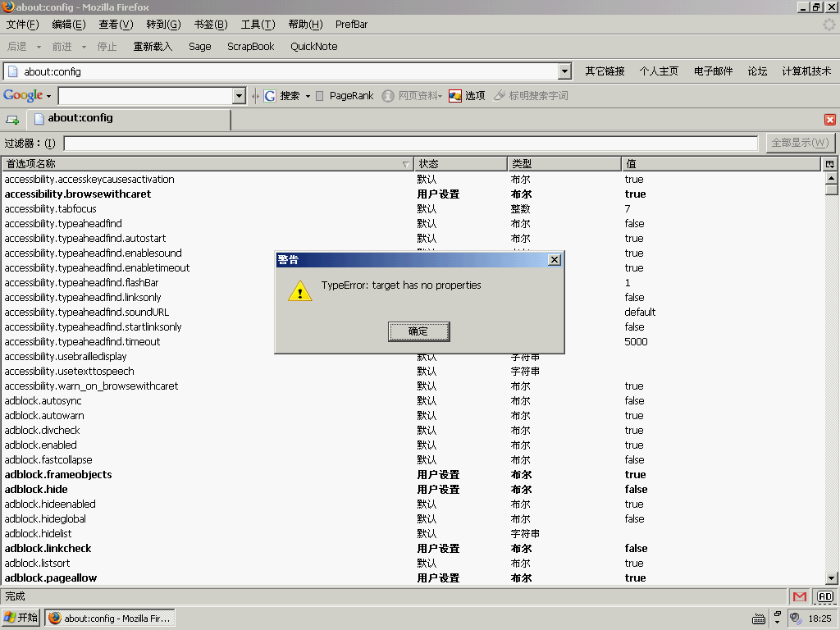The image size is (840, 630).
Task: Click the Google logo toolbar menu
Action: [x=27, y=95]
